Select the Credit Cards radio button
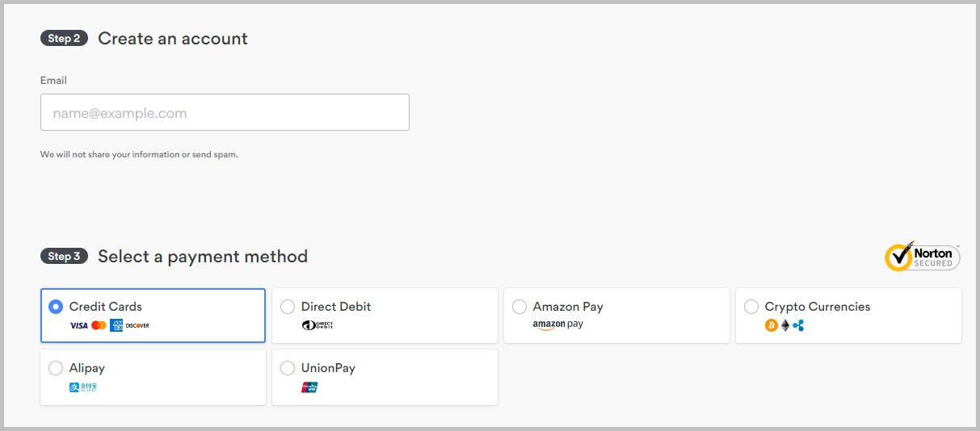This screenshot has height=431, width=980. click(x=56, y=307)
